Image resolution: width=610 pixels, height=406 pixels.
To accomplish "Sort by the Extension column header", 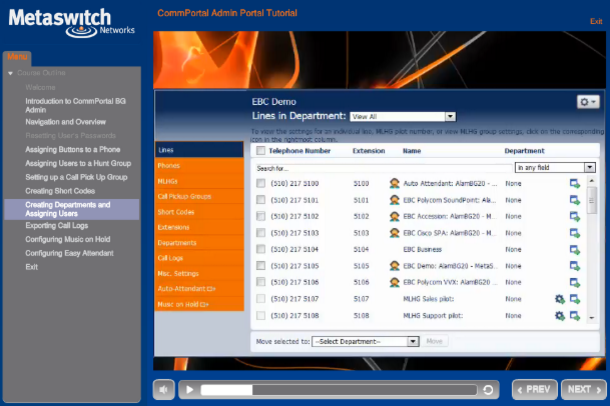I will pos(368,151).
